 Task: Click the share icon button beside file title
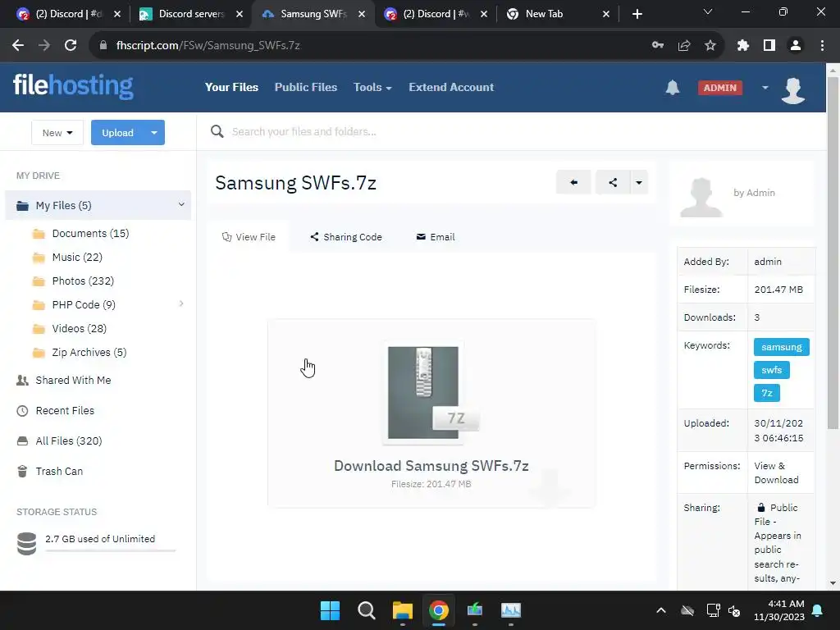613,182
